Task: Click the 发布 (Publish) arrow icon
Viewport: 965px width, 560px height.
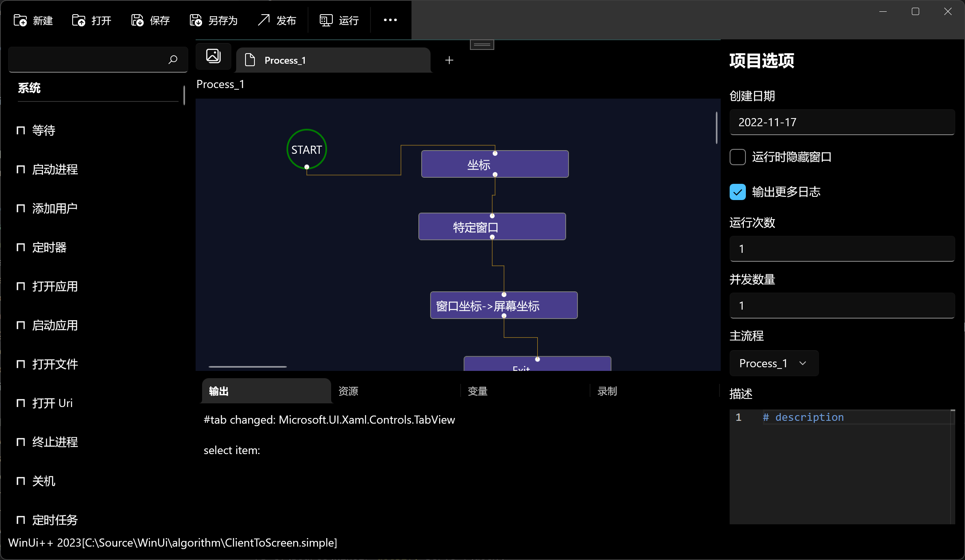Action: [264, 20]
